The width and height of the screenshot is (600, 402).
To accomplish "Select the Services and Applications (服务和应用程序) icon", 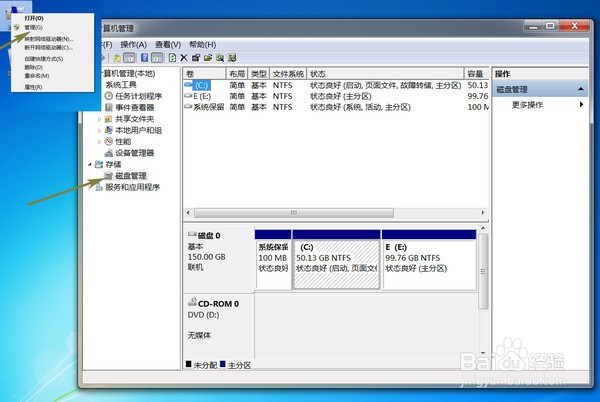I will point(99,187).
